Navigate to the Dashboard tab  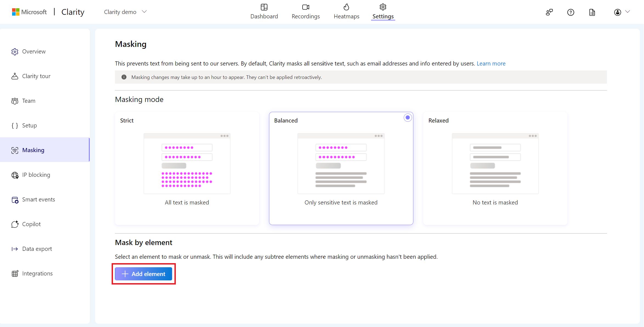[x=264, y=11]
